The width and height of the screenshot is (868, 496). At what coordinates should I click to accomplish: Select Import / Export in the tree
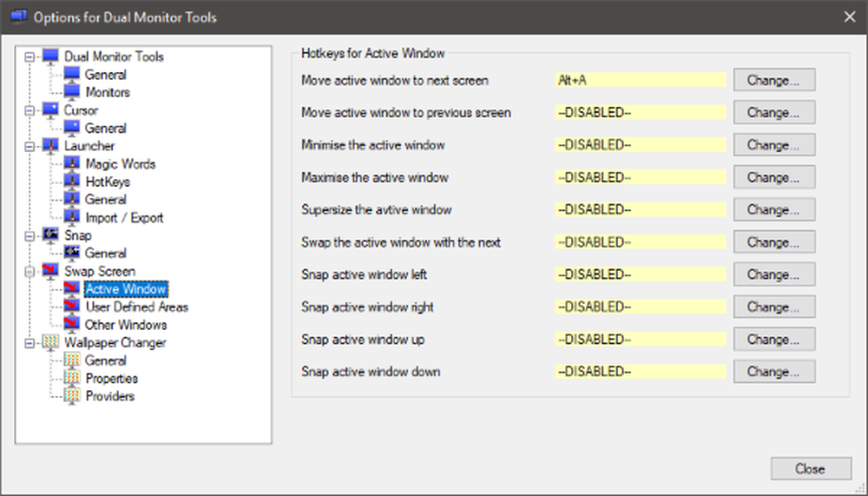pyautogui.click(x=124, y=218)
